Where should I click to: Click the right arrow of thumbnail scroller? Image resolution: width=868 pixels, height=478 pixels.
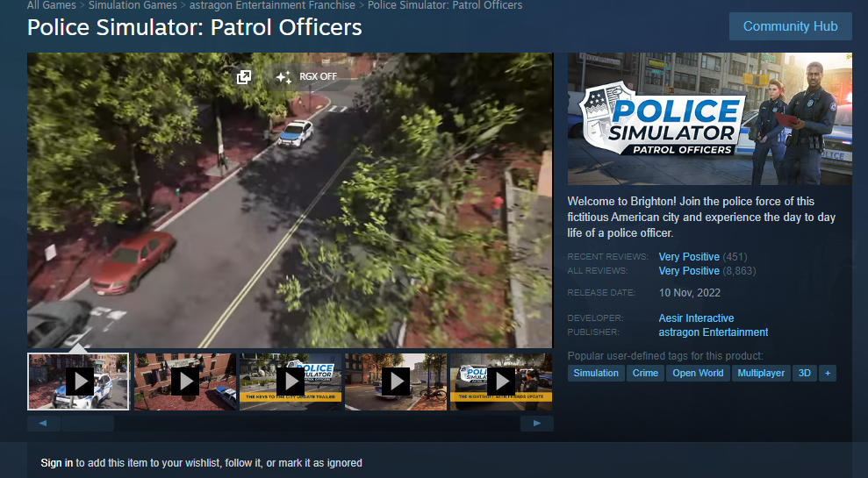click(536, 424)
